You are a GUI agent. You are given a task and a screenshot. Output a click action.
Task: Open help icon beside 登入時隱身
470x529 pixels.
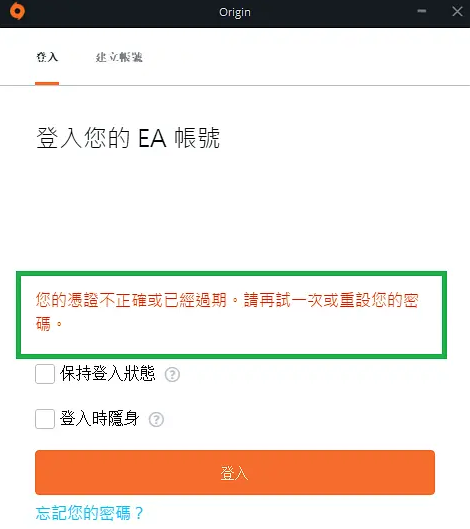pyautogui.click(x=156, y=420)
